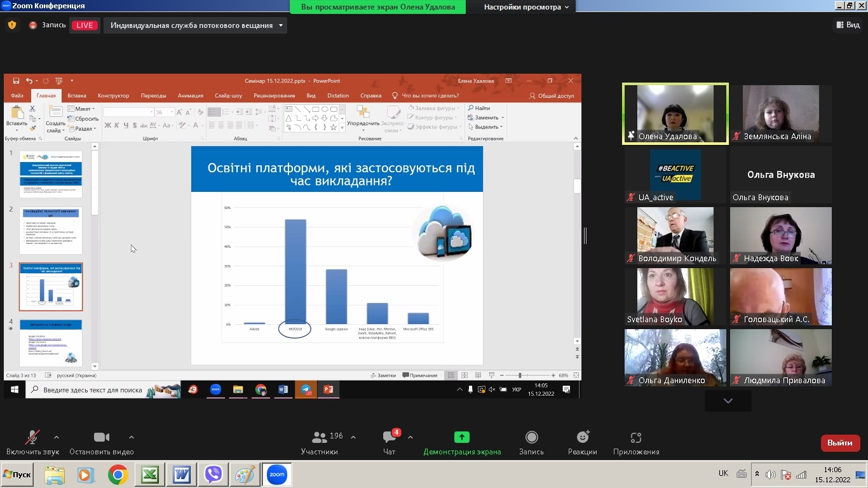Viewport: 868px width, 488px height.
Task: Open Google Chrome from the taskbar
Action: click(x=118, y=475)
